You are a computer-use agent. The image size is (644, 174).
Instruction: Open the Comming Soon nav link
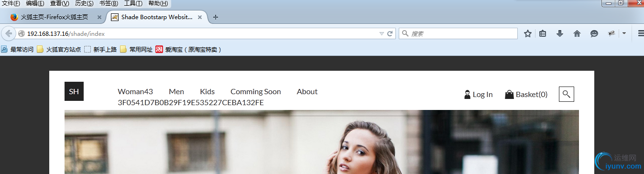[x=256, y=91]
